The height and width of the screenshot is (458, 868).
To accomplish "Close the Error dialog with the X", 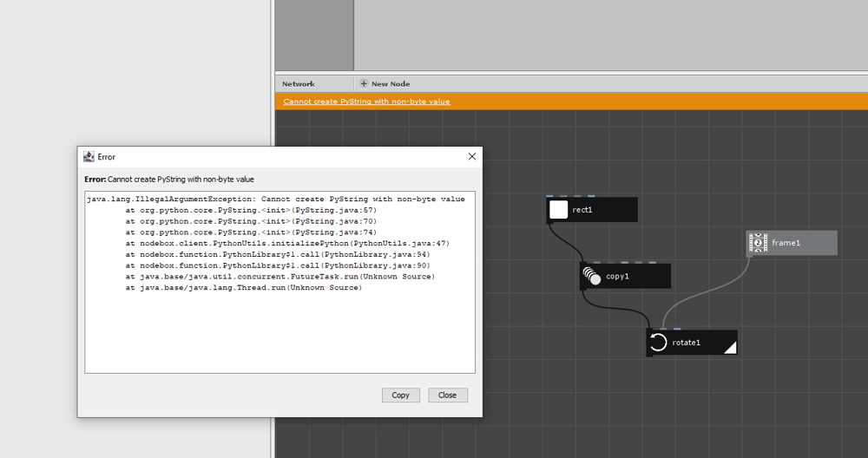I will [x=471, y=156].
